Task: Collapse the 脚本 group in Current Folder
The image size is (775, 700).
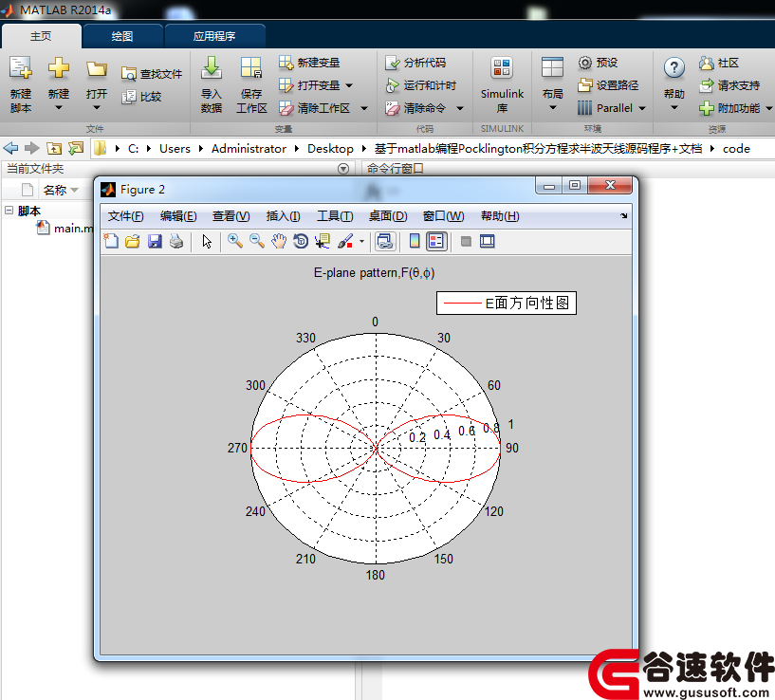Action: [x=9, y=211]
